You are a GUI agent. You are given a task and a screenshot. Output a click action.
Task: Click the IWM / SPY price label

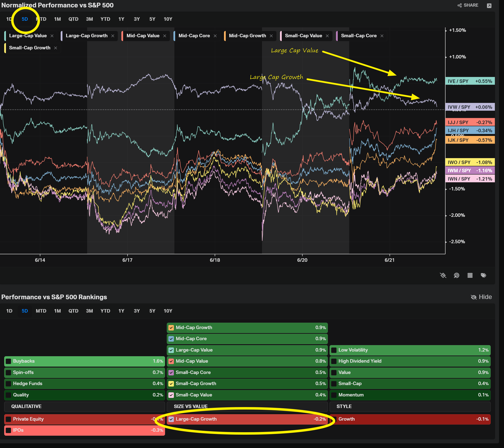tap(470, 170)
